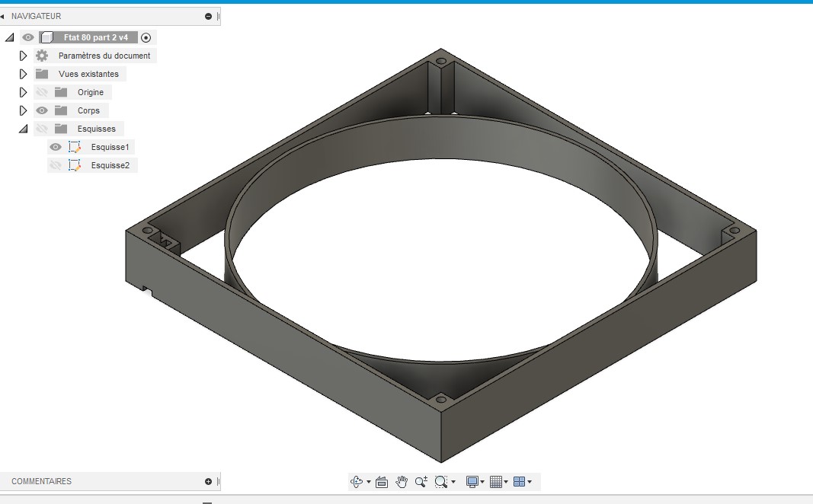This screenshot has height=504, width=813.
Task: Click the Look At camera icon
Action: click(x=382, y=482)
